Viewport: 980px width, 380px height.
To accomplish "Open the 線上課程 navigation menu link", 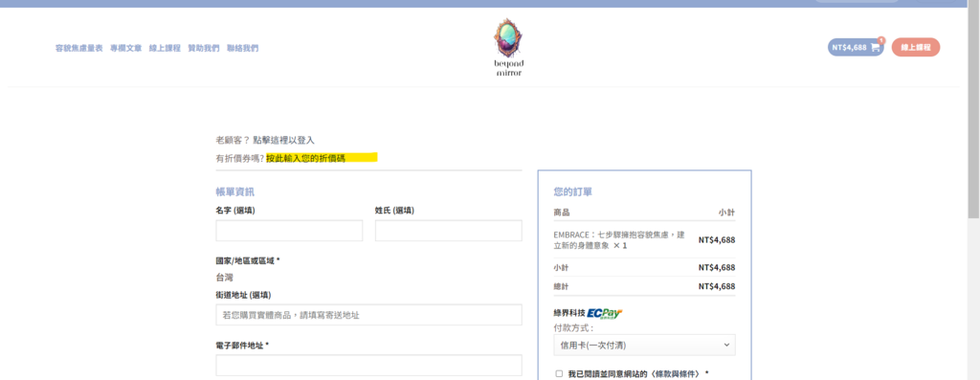I will pos(165,48).
